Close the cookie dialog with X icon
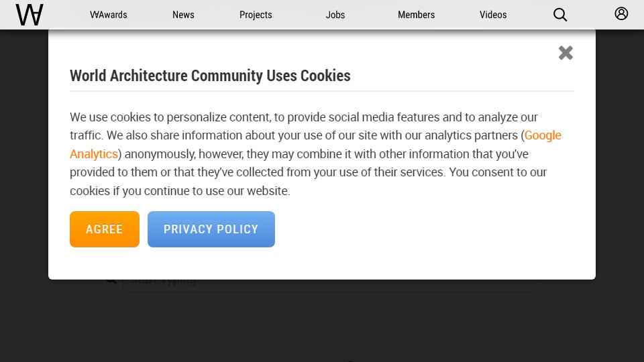The image size is (644, 362). pyautogui.click(x=566, y=52)
